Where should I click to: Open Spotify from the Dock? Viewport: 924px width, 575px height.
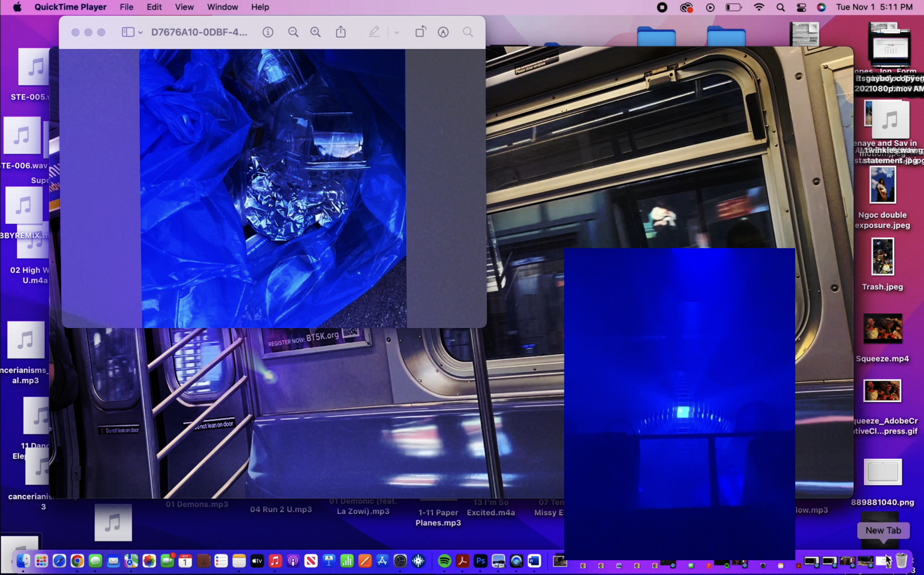444,561
